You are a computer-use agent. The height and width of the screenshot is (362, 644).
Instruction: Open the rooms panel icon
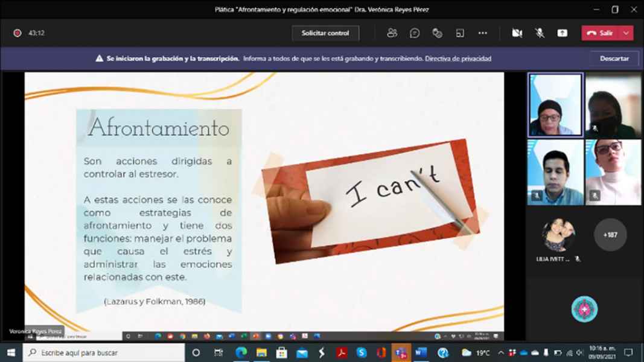point(460,33)
